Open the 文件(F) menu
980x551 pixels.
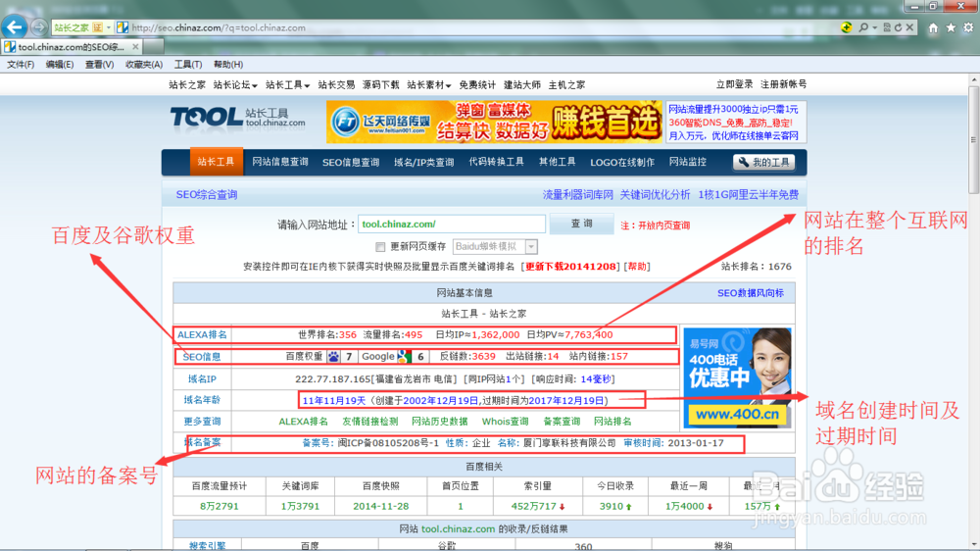pos(21,65)
